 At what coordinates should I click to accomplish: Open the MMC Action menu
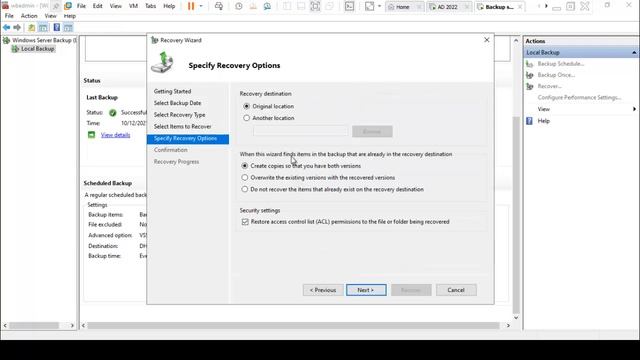coord(29,16)
